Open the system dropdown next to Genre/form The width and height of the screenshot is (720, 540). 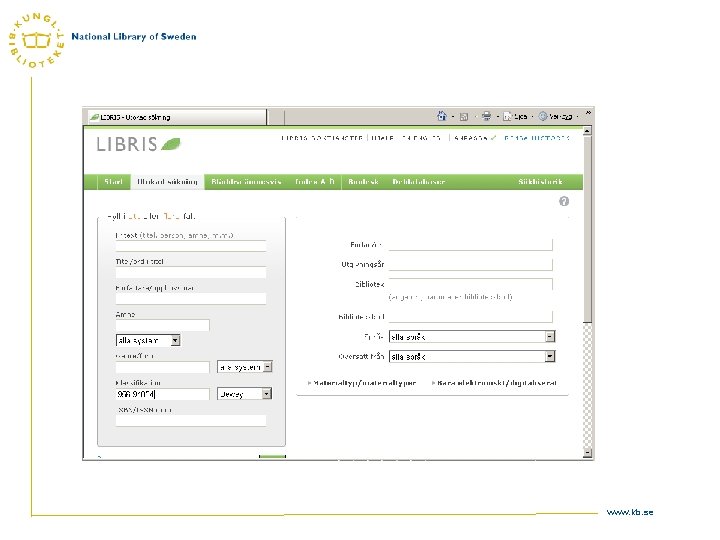click(x=245, y=367)
